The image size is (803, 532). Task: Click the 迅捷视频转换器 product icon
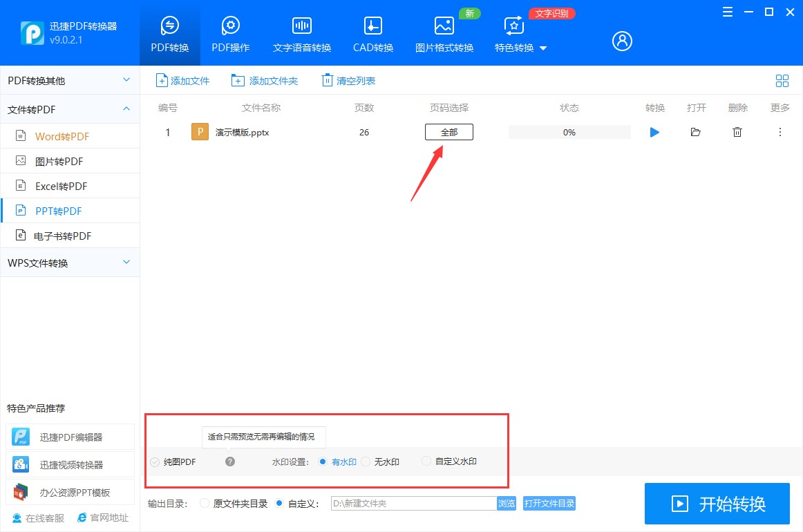click(x=21, y=464)
